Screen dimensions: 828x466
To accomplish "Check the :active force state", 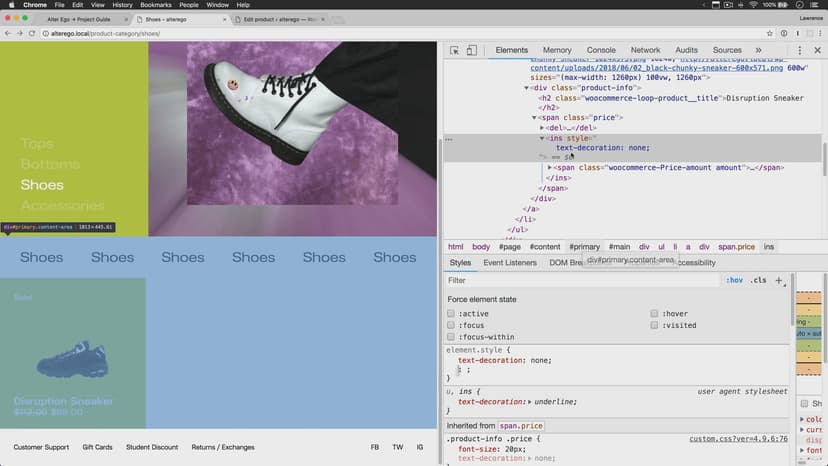I will click(451, 313).
